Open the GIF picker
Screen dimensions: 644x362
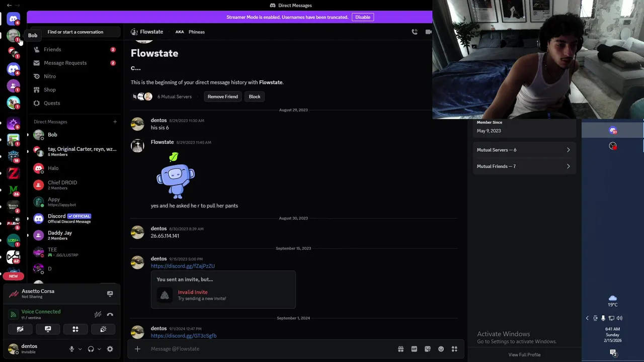click(414, 349)
